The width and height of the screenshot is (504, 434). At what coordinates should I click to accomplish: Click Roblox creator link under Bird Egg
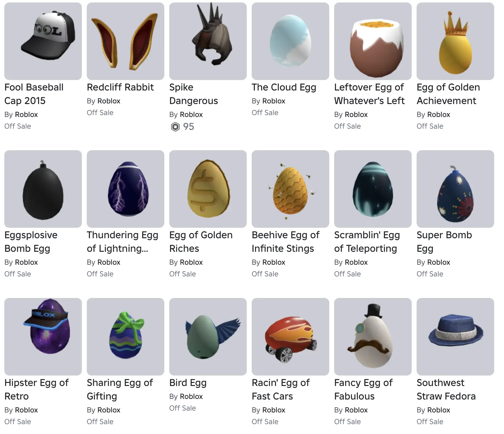(191, 396)
